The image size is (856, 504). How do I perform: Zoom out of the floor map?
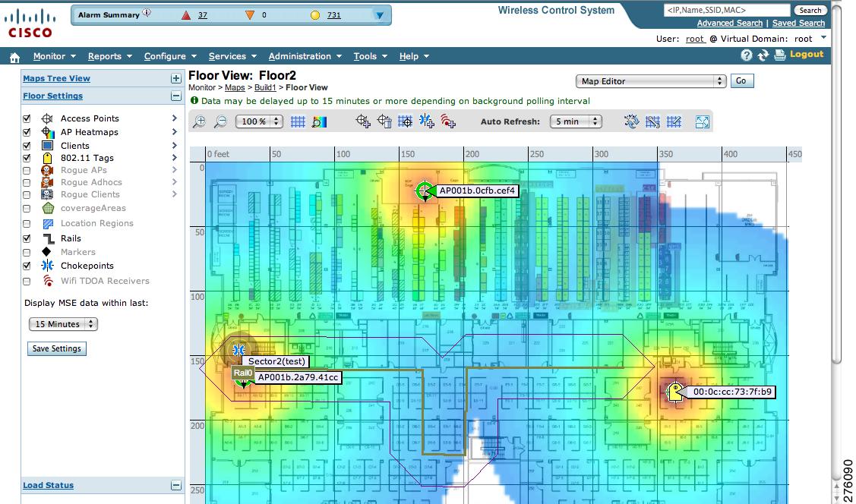[220, 121]
